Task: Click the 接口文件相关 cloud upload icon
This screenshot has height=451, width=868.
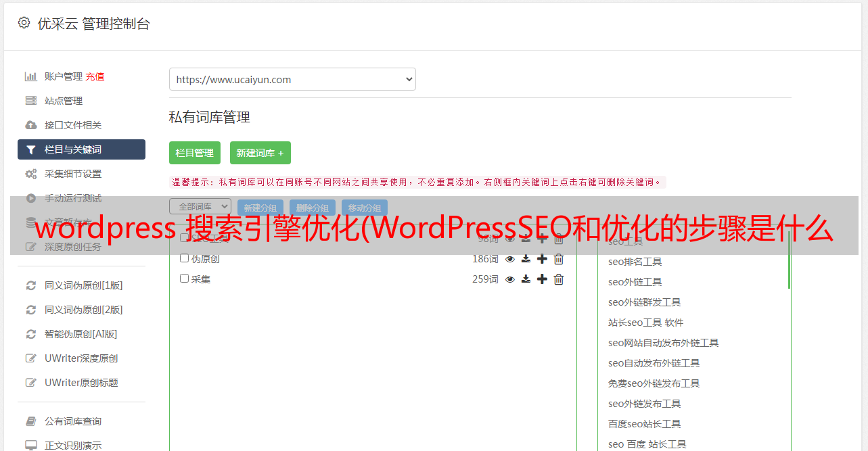Action: point(30,125)
